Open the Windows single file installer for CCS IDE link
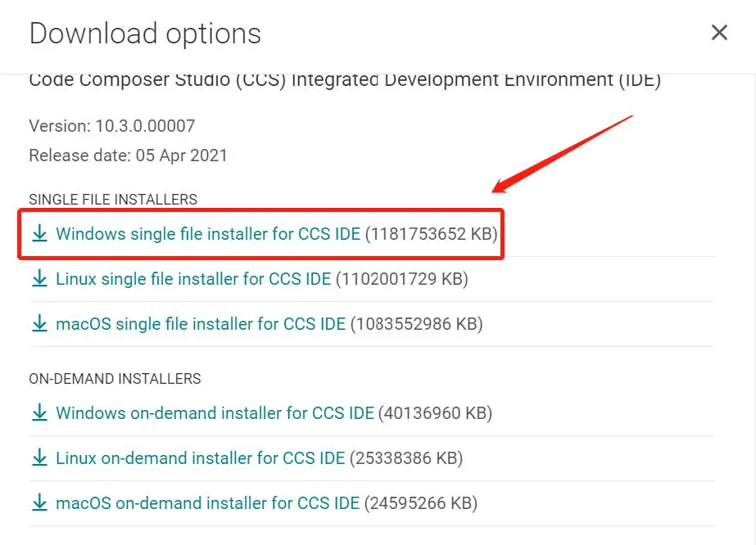This screenshot has height=545, width=756. tap(208, 234)
